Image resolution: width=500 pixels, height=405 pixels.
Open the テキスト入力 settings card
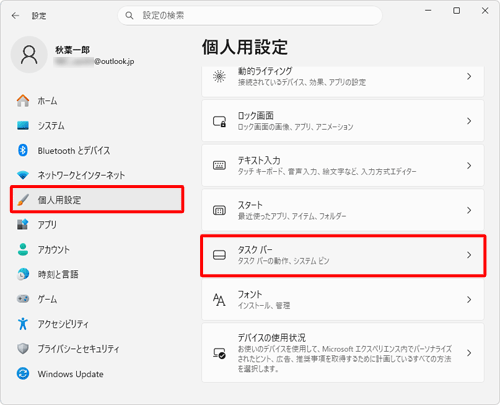tap(343, 166)
